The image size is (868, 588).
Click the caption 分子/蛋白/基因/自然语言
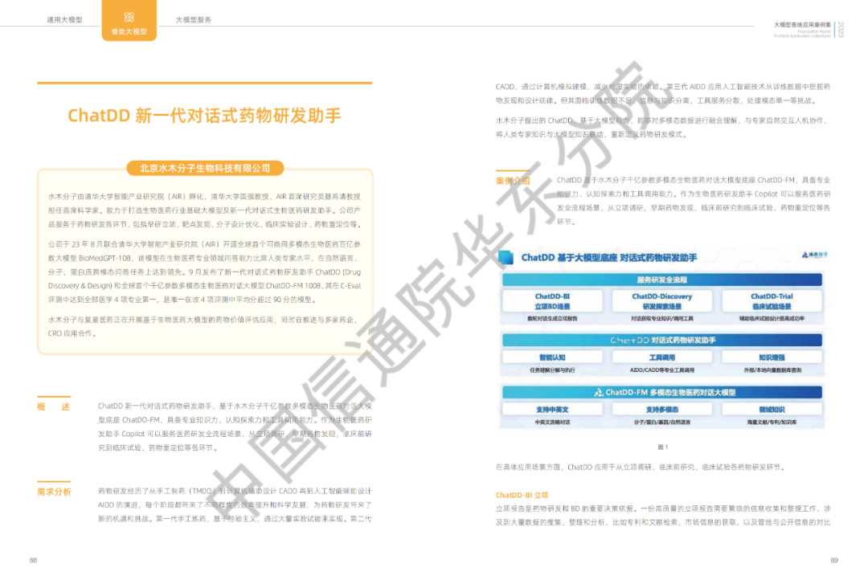coord(662,422)
